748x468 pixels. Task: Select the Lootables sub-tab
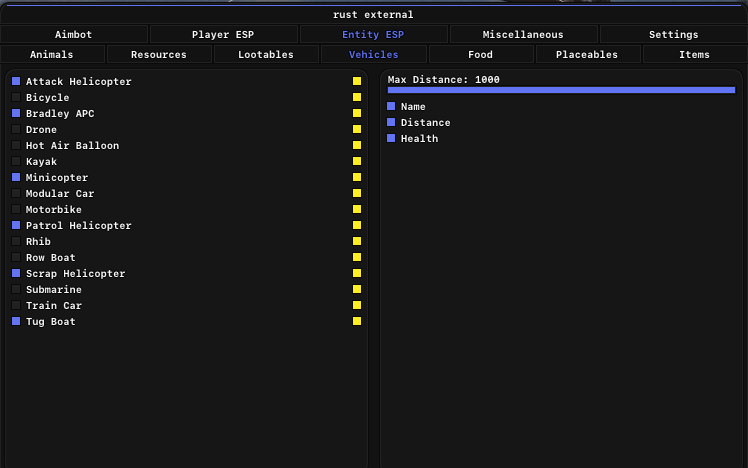coord(266,54)
